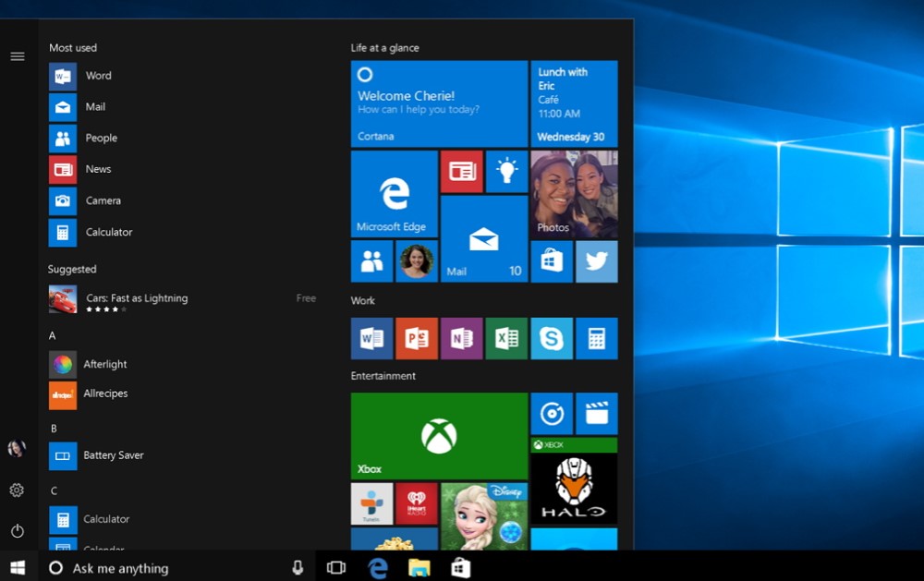The height and width of the screenshot is (581, 924).
Task: Open the PowerPoint tile
Action: 417,338
